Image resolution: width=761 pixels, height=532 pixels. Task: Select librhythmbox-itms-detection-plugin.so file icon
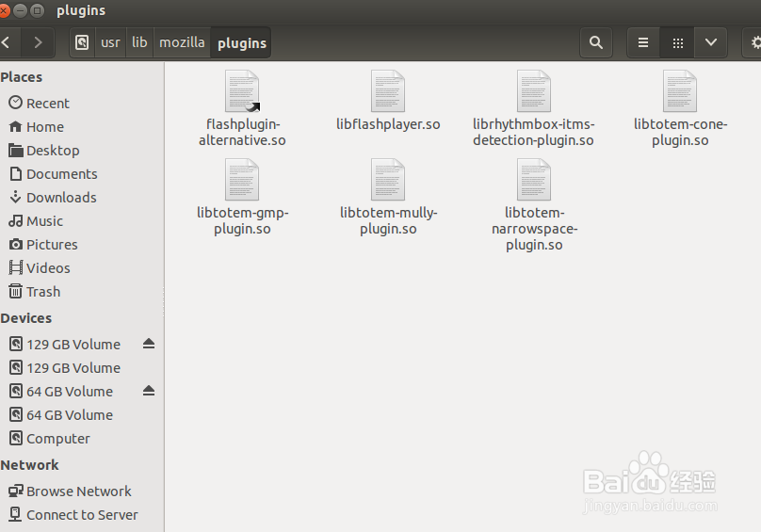[x=533, y=91]
